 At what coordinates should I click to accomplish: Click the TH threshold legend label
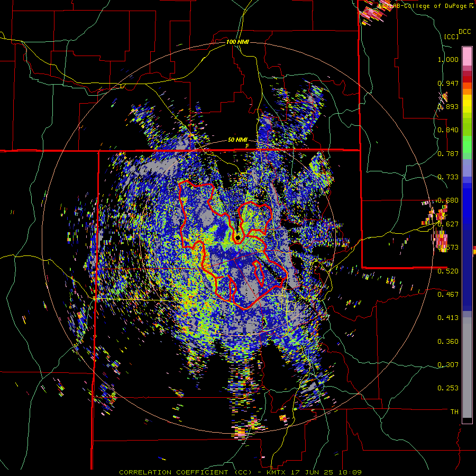click(454, 411)
